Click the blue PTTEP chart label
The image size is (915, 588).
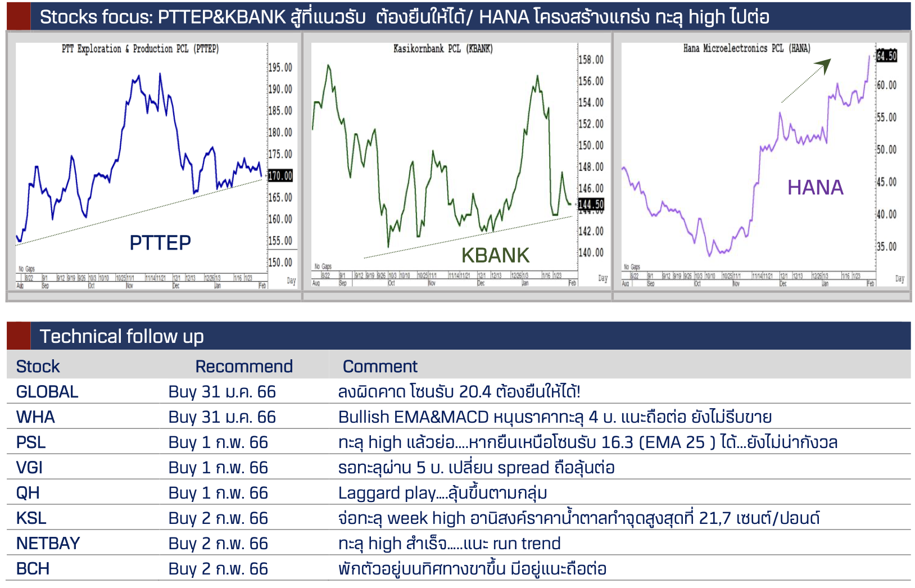[160, 243]
